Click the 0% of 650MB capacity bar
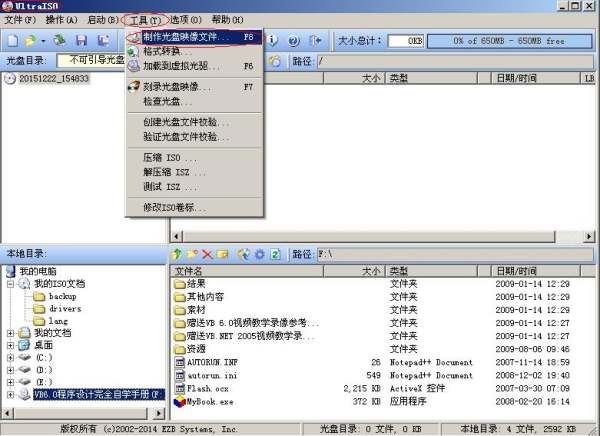This screenshot has width=600, height=436. pyautogui.click(x=509, y=41)
